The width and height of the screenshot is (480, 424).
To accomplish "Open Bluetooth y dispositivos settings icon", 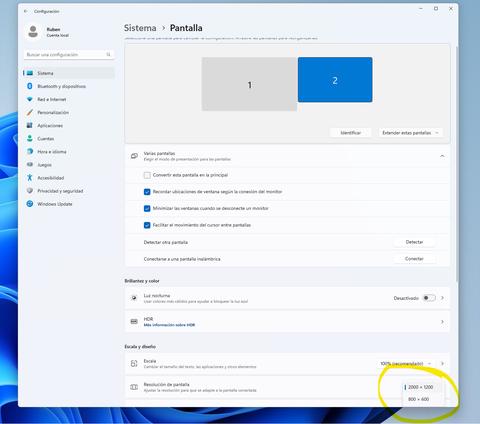I will click(30, 86).
